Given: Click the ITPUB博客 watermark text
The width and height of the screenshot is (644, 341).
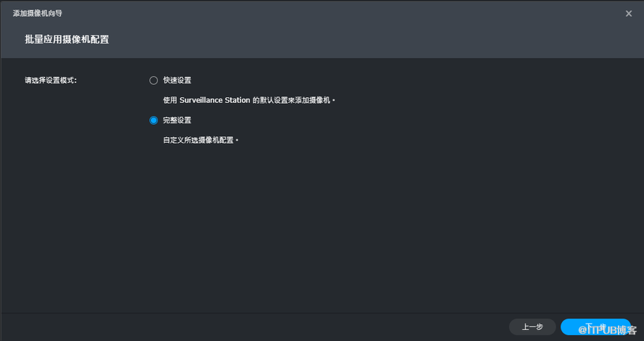Looking at the screenshot, I should [x=608, y=330].
